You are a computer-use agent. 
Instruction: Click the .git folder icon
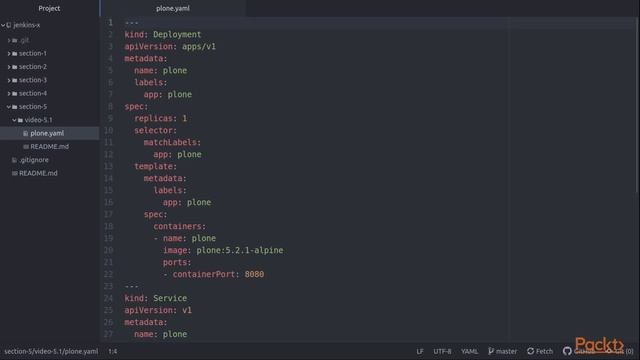tap(15, 40)
